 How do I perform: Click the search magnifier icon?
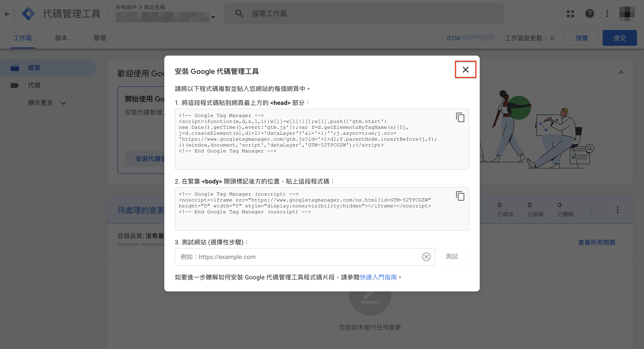point(239,14)
